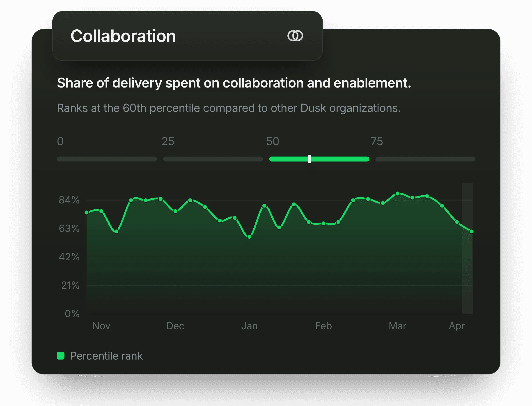The height and width of the screenshot is (406, 532).
Task: Click the '75' percentile scale label
Action: click(377, 141)
